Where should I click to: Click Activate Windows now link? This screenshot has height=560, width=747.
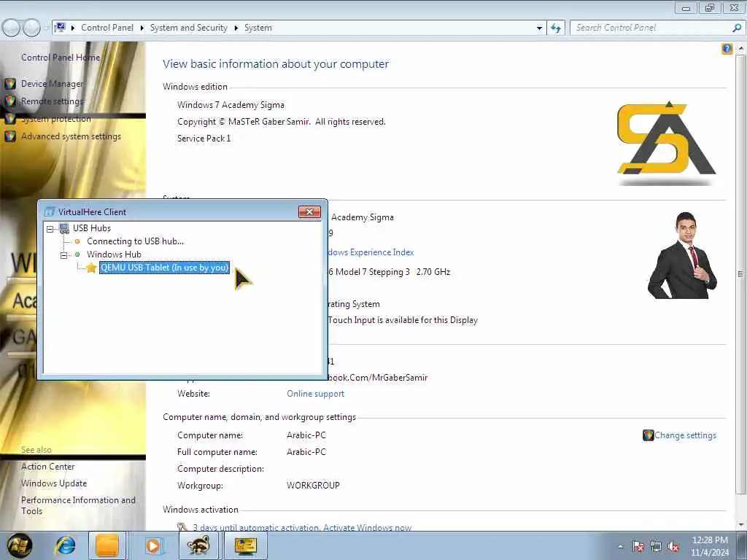coord(368,528)
